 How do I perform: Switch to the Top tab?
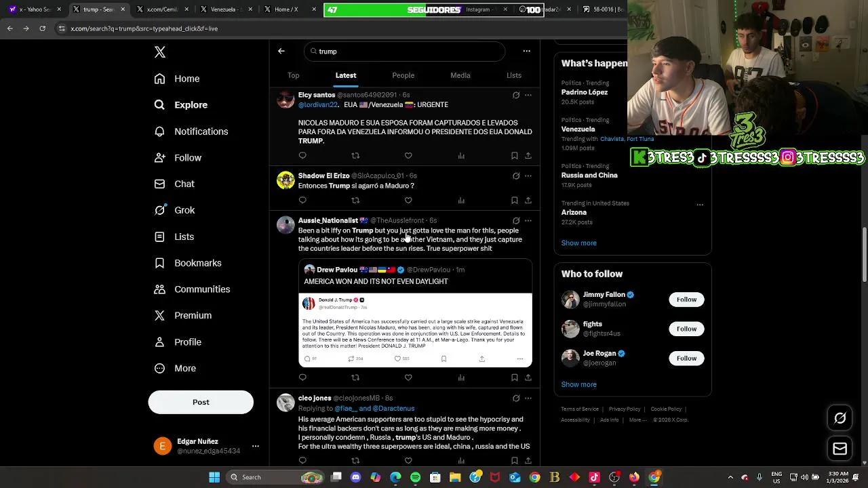[x=293, y=75]
